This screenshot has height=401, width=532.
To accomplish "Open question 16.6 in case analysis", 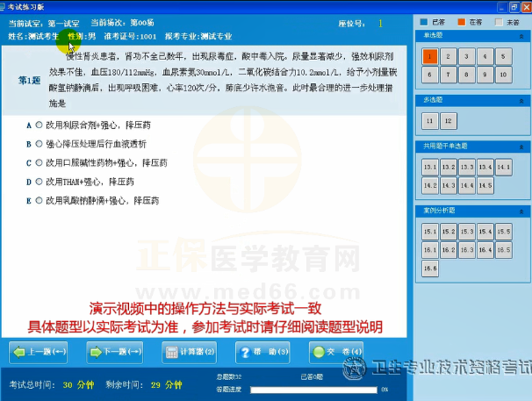I will click(x=429, y=268).
